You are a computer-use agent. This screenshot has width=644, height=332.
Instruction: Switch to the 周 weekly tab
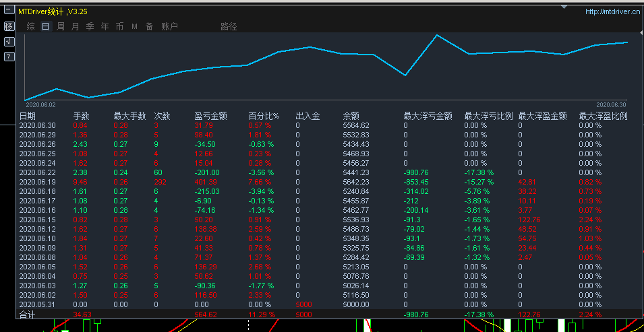61,27
